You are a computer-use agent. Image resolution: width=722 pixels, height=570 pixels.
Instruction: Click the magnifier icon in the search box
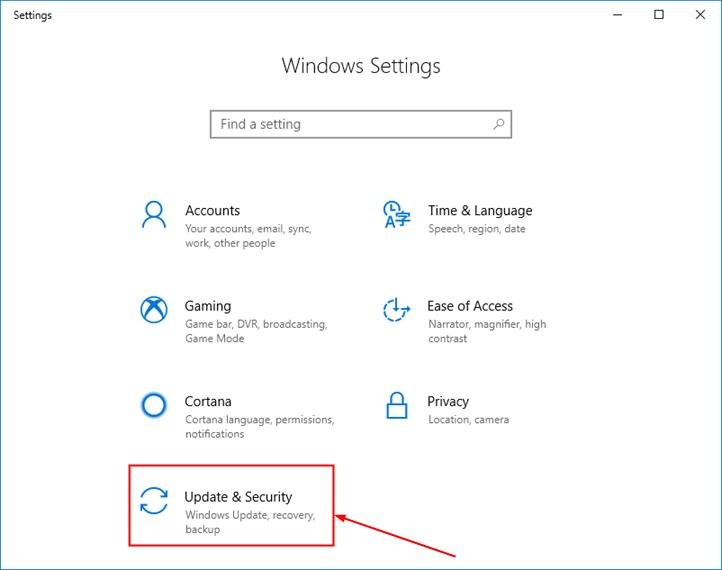click(x=499, y=124)
